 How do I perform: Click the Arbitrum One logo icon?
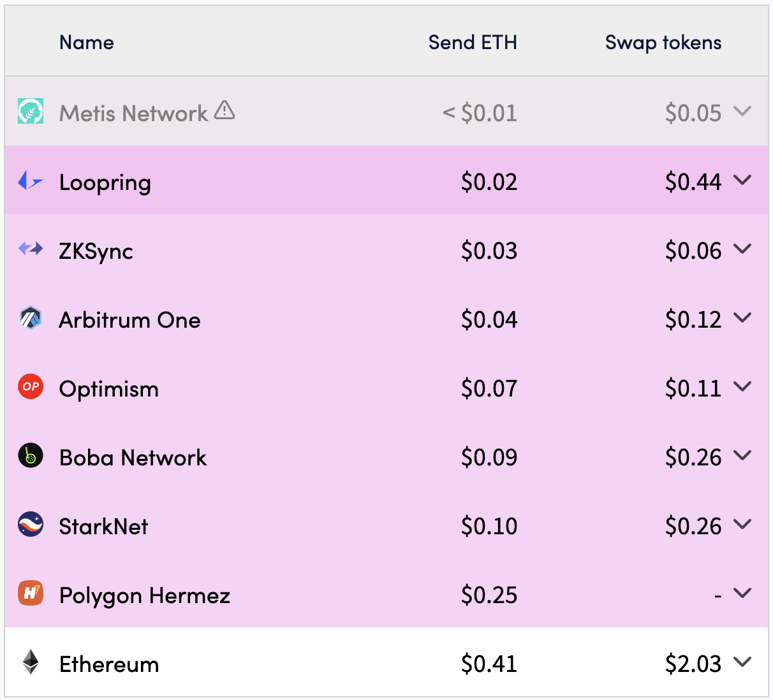pyautogui.click(x=31, y=317)
